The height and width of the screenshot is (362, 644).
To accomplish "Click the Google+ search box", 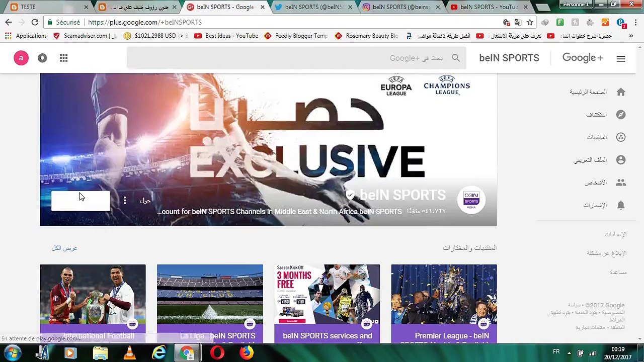I will (x=296, y=58).
